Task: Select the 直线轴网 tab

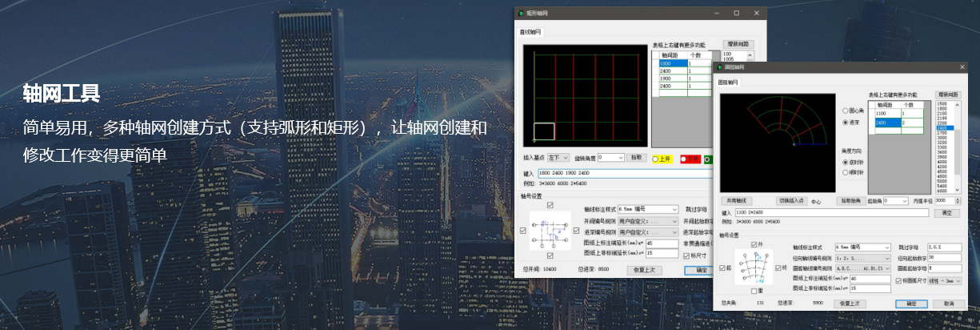Action: click(x=530, y=32)
